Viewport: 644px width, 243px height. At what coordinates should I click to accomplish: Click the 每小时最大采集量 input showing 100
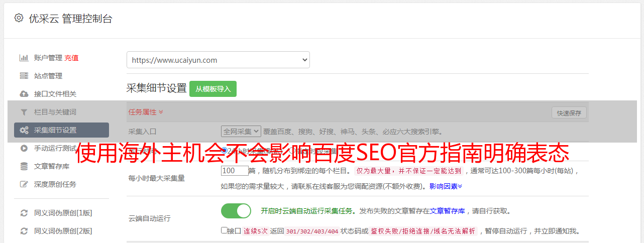(x=235, y=171)
